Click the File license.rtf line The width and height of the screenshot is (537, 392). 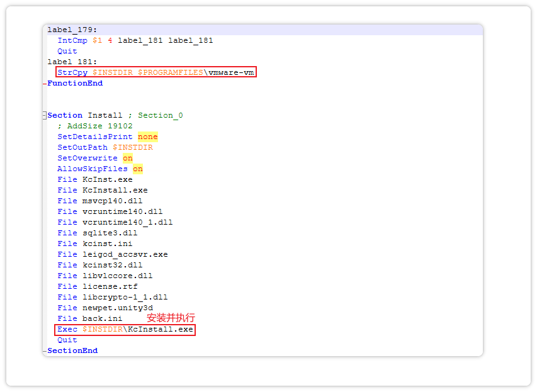98,286
